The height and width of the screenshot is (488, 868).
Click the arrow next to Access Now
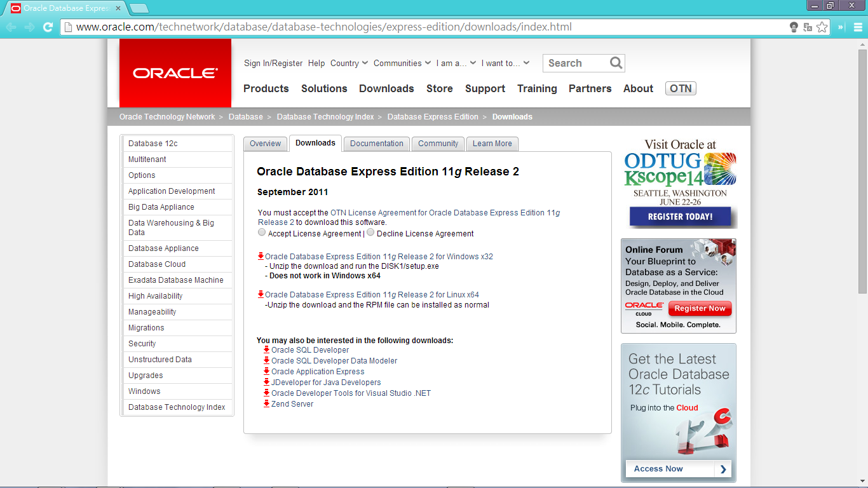[x=723, y=469]
